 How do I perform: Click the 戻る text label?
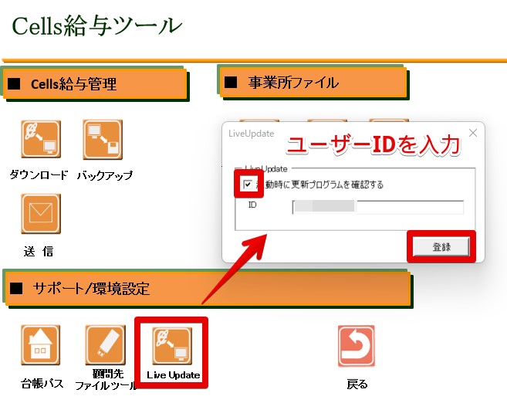(357, 384)
